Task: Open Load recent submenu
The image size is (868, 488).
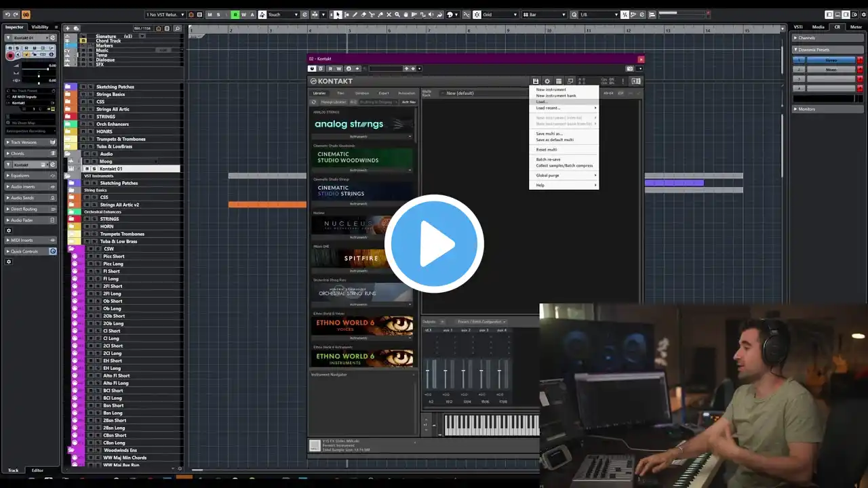Action: [564, 108]
